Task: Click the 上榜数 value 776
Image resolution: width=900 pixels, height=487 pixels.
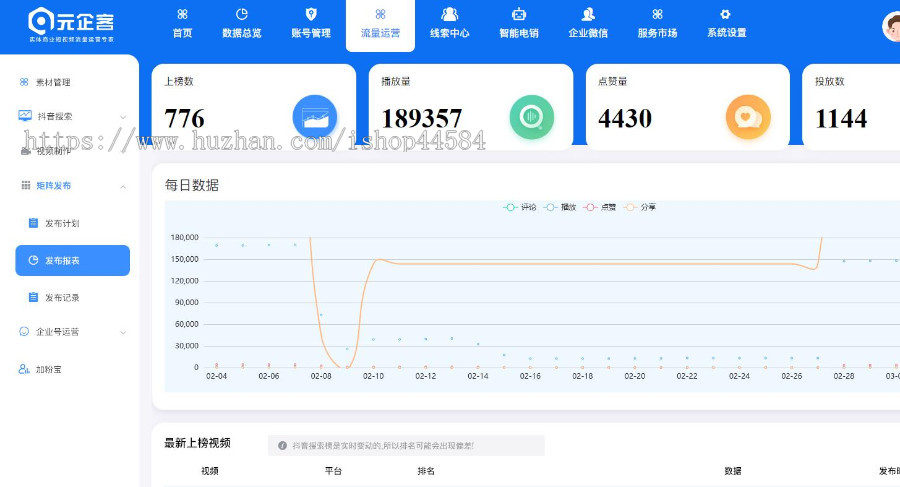Action: [184, 119]
